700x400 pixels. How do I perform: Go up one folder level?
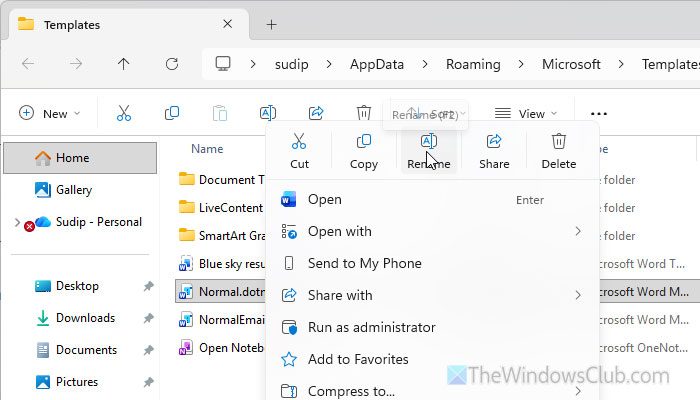tap(124, 64)
